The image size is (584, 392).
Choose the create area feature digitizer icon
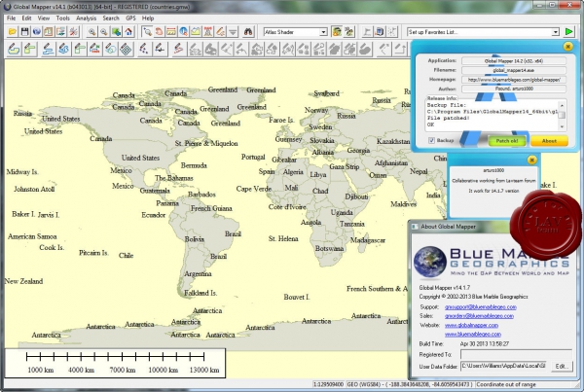pos(14,49)
